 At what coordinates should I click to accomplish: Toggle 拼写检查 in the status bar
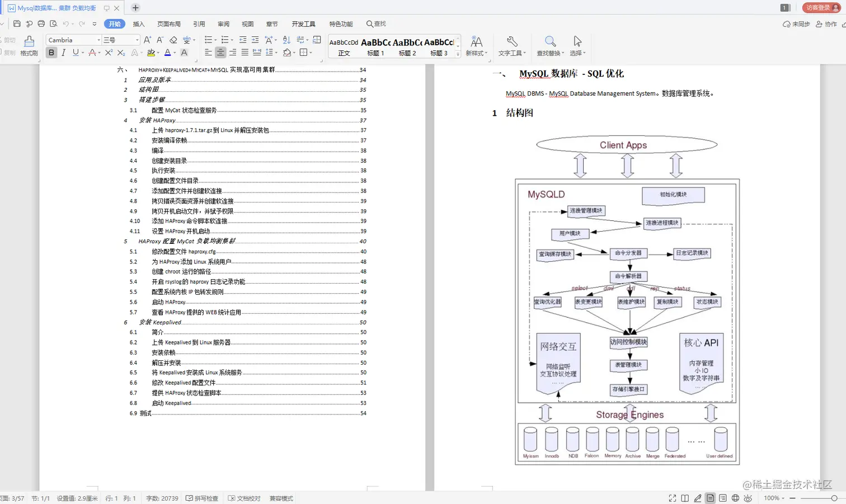[202, 498]
